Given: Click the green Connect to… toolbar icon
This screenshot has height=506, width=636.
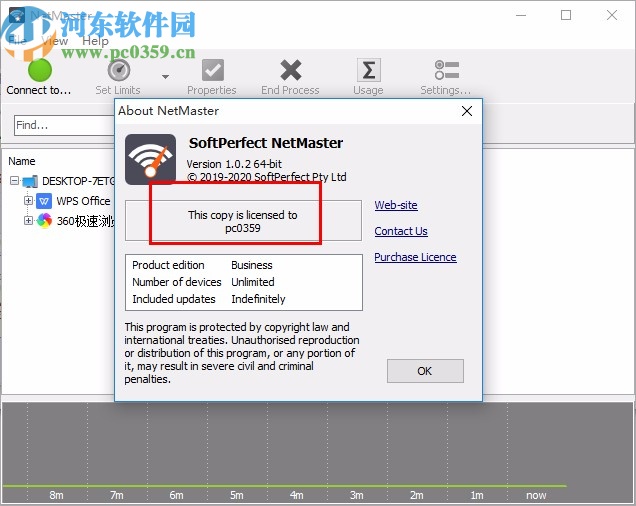Looking at the screenshot, I should click(x=40, y=70).
